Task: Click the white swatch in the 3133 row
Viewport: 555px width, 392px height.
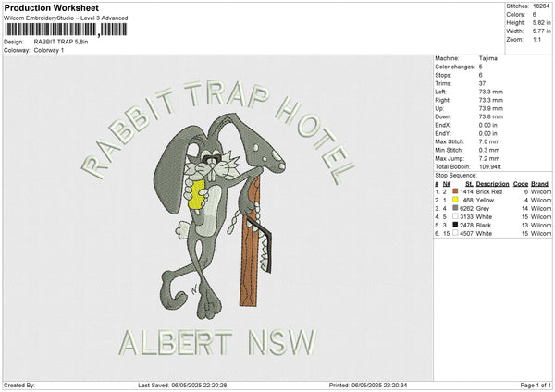Action: (x=455, y=216)
